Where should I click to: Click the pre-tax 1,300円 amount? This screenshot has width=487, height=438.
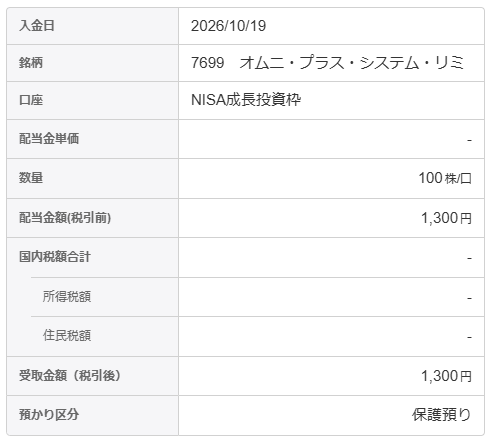(x=446, y=218)
